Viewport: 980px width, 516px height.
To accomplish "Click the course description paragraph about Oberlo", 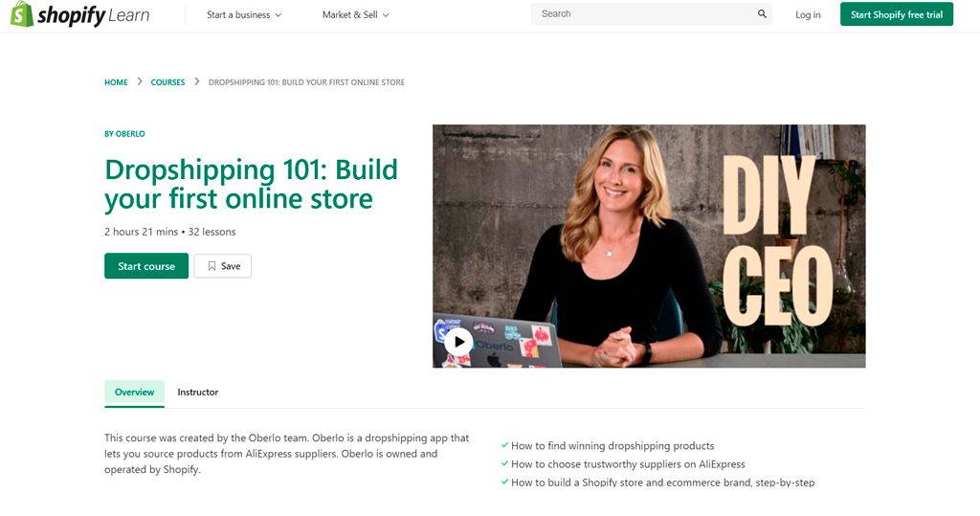I will (286, 454).
